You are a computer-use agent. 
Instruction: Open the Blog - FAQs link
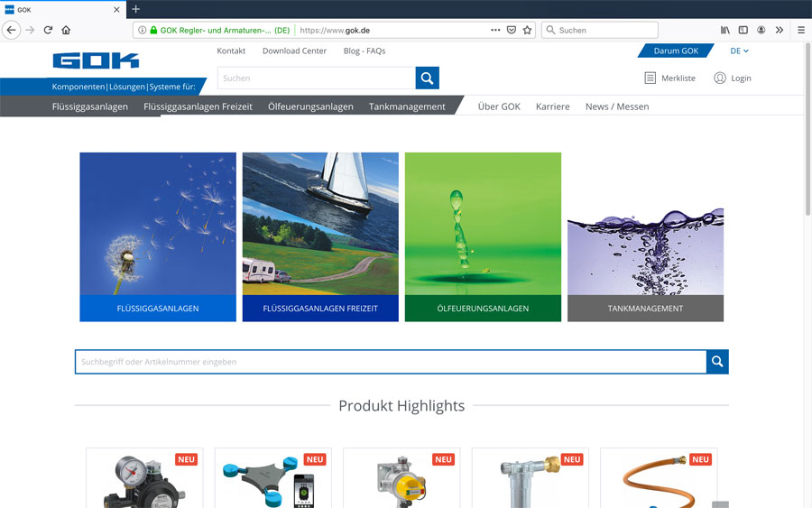364,51
